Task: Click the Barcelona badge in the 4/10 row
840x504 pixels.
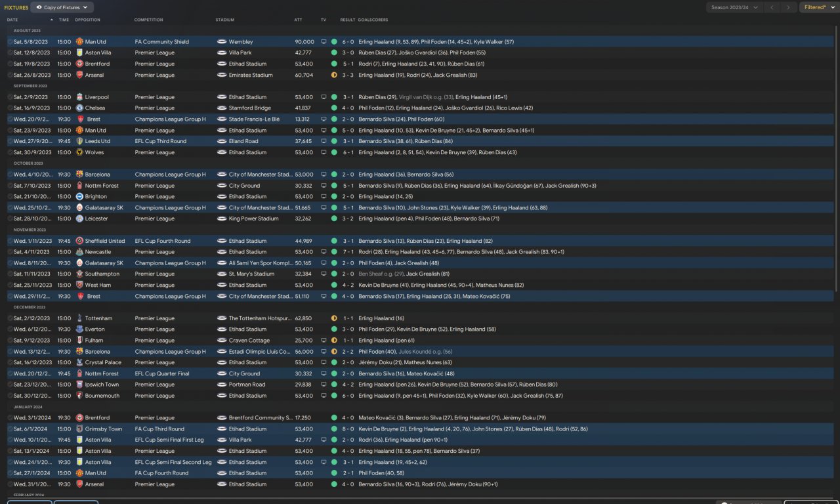Action: (79, 175)
